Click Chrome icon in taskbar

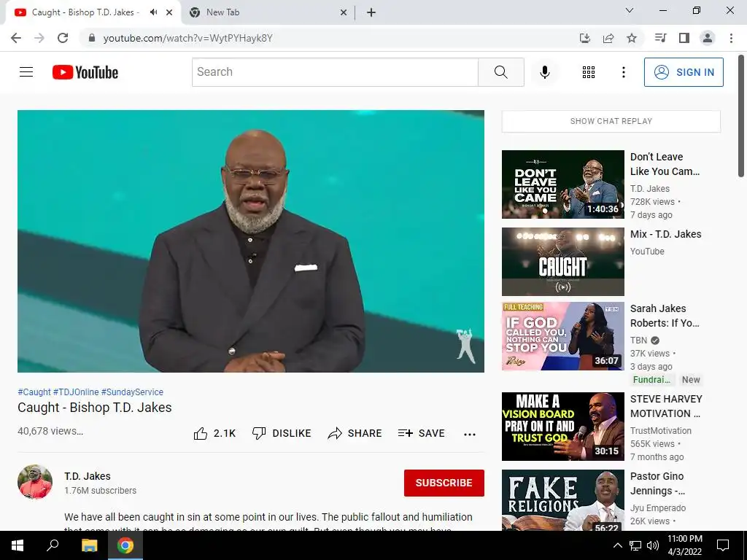point(125,545)
